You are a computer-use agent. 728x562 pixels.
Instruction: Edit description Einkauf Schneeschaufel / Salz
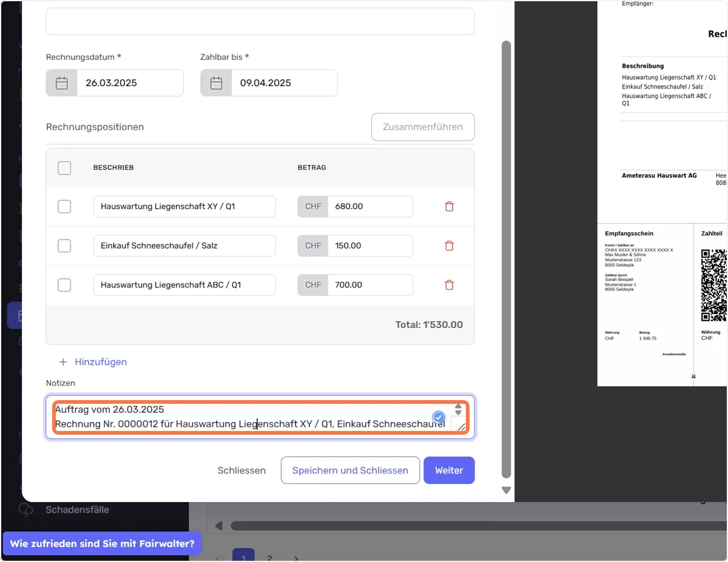pyautogui.click(x=184, y=246)
